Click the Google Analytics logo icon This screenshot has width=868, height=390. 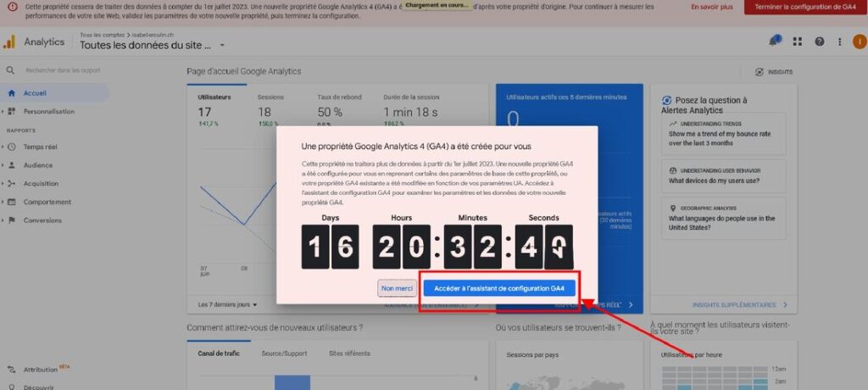pyautogui.click(x=9, y=42)
